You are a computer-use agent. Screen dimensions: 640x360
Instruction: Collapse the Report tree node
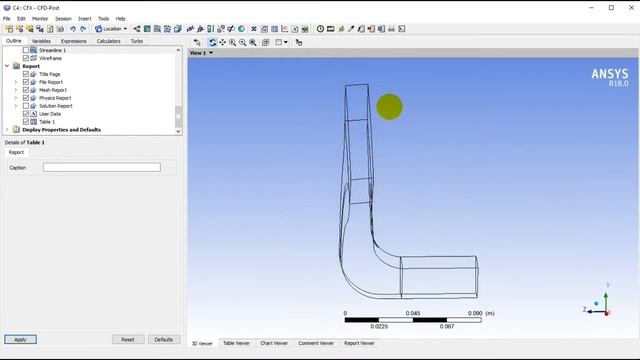(x=7, y=66)
